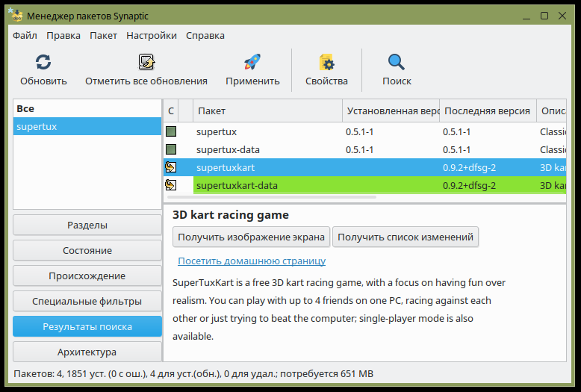The width and height of the screenshot is (581, 392).
Task: Open Специальные фильтры view
Action: 87,301
